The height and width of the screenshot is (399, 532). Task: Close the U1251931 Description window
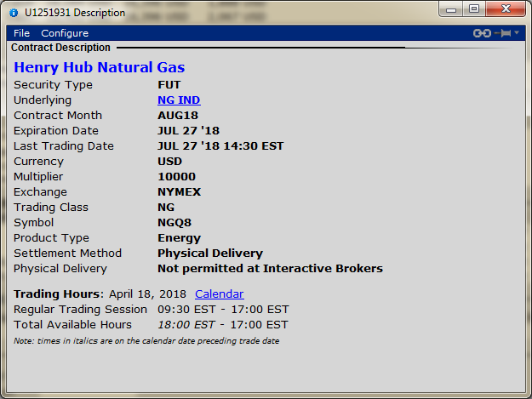tap(506, 9)
